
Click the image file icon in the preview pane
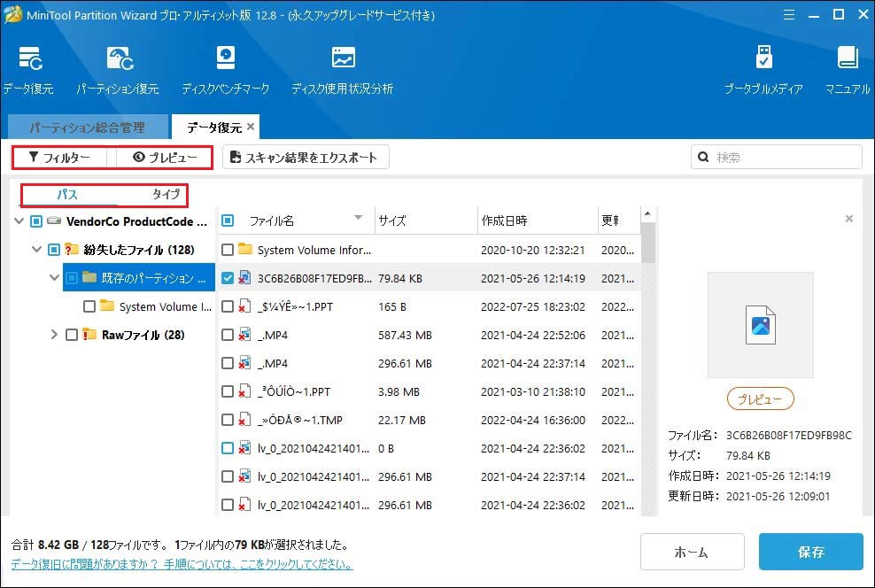(761, 325)
